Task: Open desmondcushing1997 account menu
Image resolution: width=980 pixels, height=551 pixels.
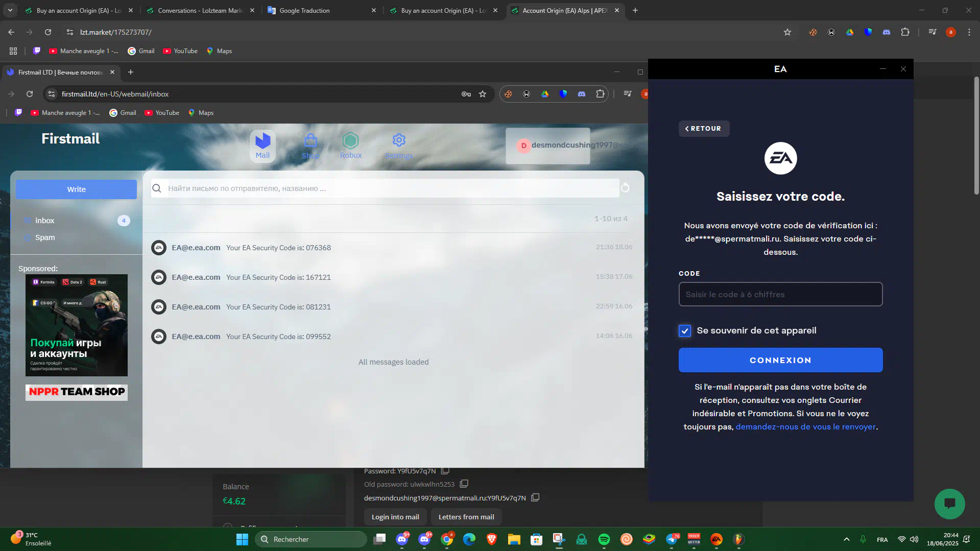Action: [x=547, y=146]
